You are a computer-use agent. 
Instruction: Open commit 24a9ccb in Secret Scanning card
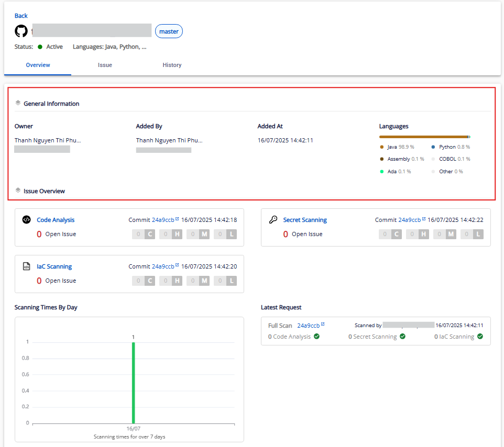(410, 220)
